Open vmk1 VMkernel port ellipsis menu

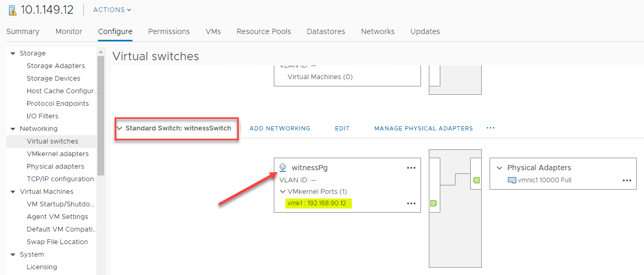(x=411, y=203)
